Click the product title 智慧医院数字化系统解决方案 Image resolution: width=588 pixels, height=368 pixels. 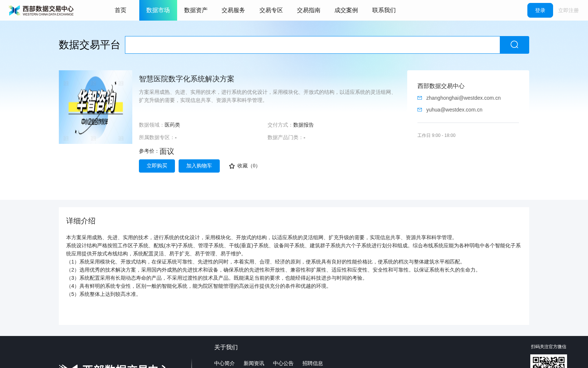tap(187, 79)
